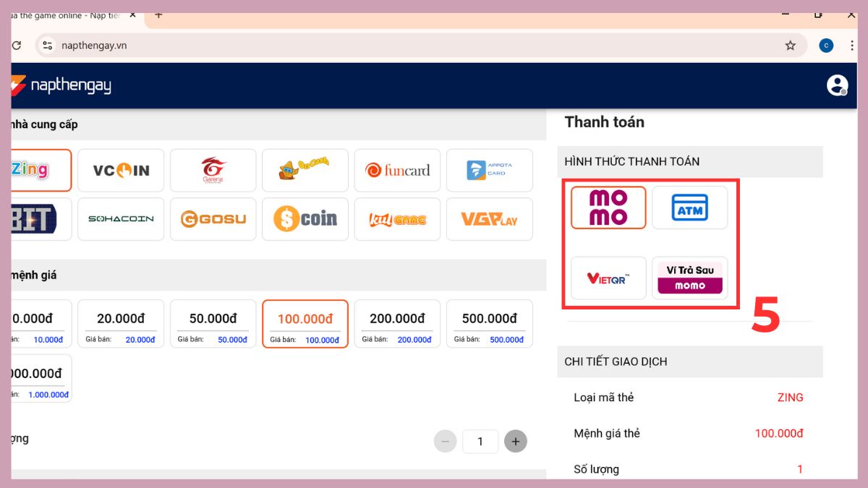Go to napthengay home logo

61,85
